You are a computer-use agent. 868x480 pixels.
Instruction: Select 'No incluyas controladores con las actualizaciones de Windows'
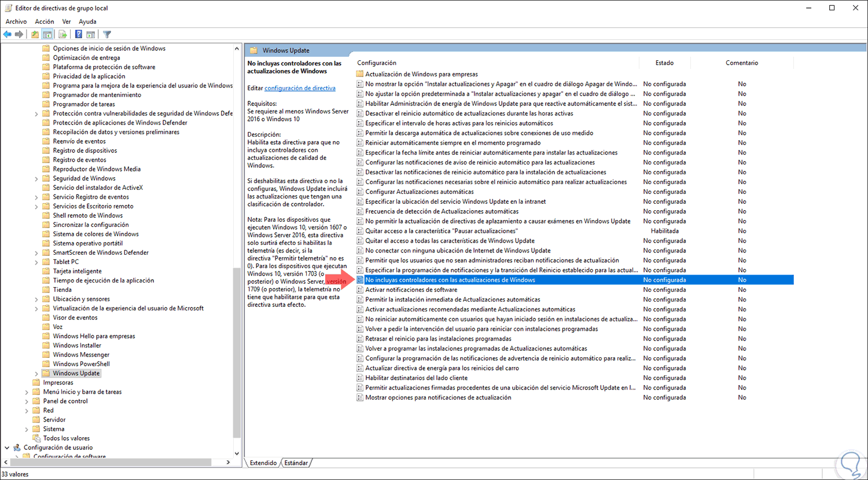coord(575,280)
